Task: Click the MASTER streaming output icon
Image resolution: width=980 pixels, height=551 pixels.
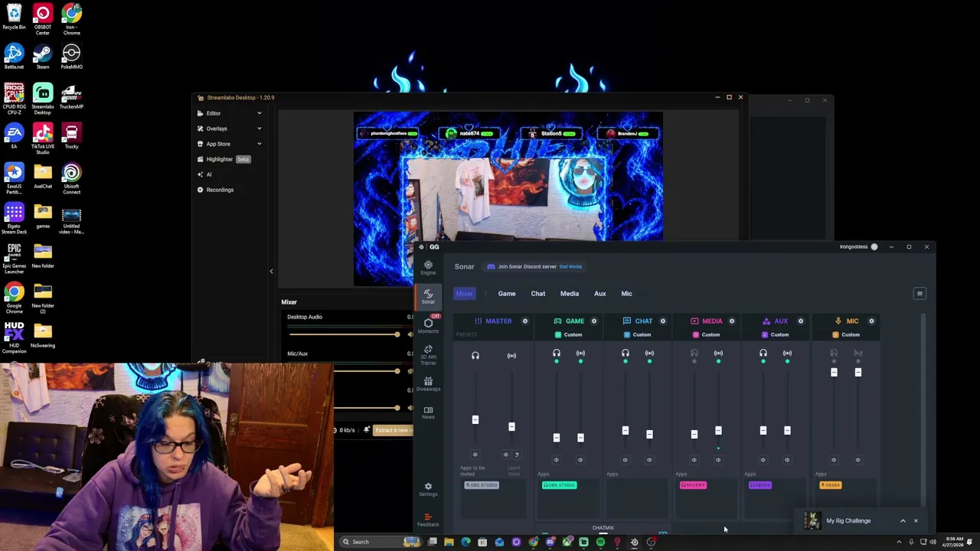Action: [511, 355]
